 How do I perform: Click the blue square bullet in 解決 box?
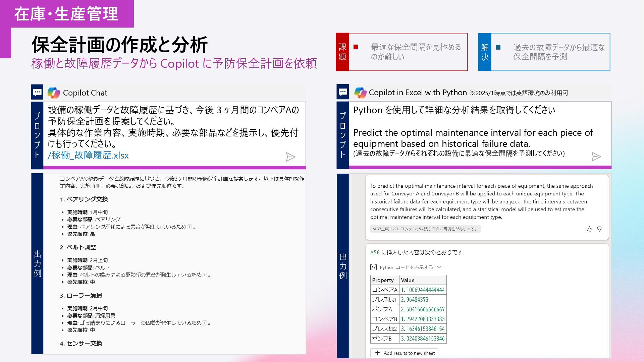click(498, 47)
